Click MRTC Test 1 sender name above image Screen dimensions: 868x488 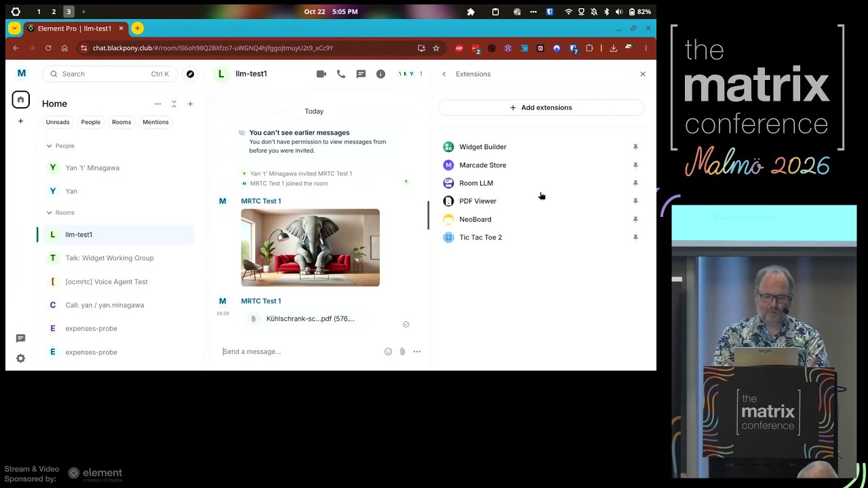pos(261,201)
